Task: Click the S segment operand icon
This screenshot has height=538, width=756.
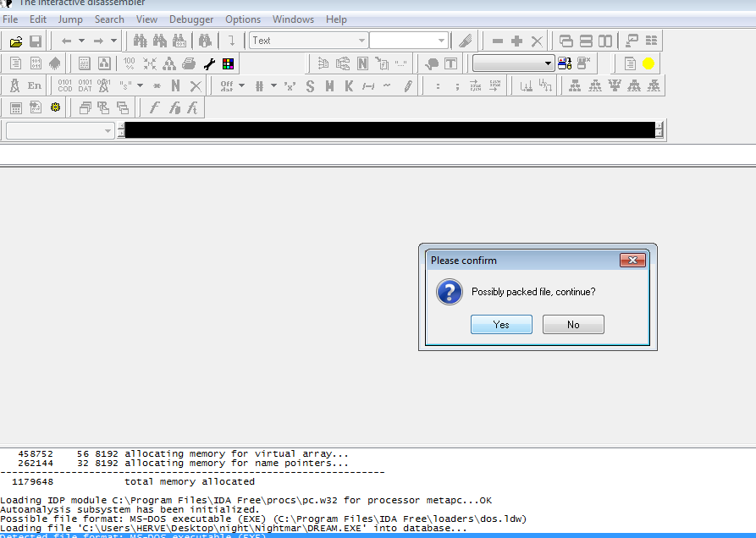Action: pyautogui.click(x=310, y=86)
